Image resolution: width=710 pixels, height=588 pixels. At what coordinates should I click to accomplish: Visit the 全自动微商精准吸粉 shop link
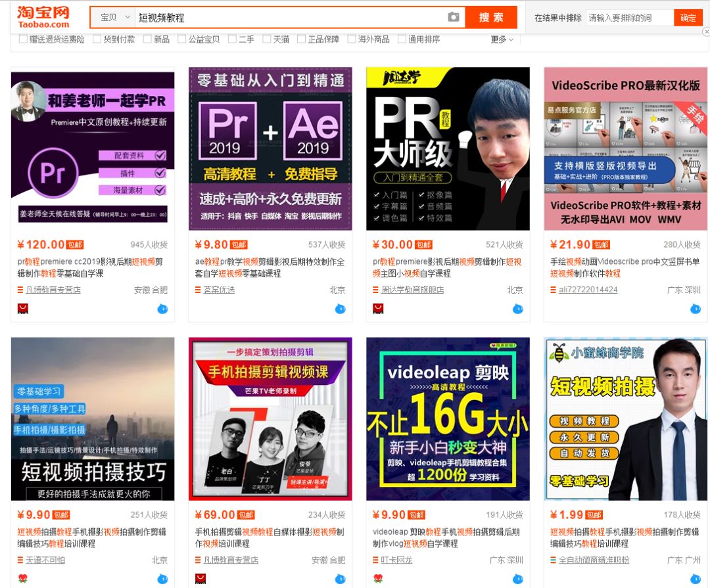click(594, 560)
